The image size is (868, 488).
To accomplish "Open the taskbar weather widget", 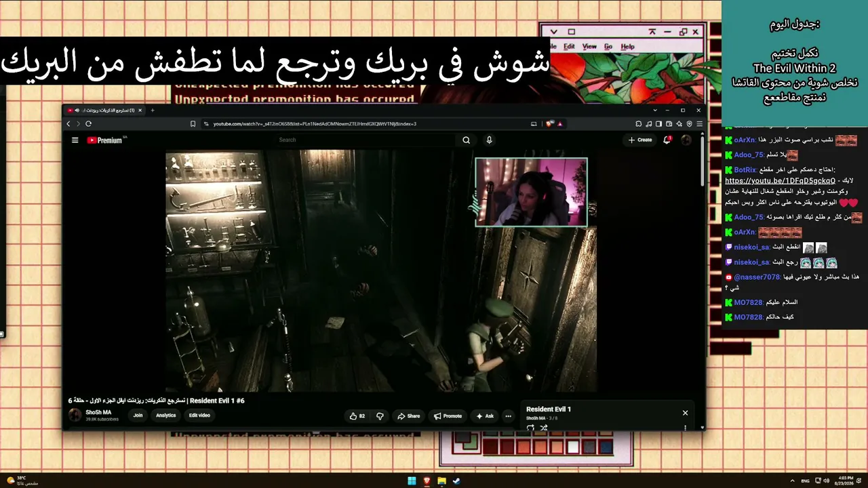I will click(22, 481).
